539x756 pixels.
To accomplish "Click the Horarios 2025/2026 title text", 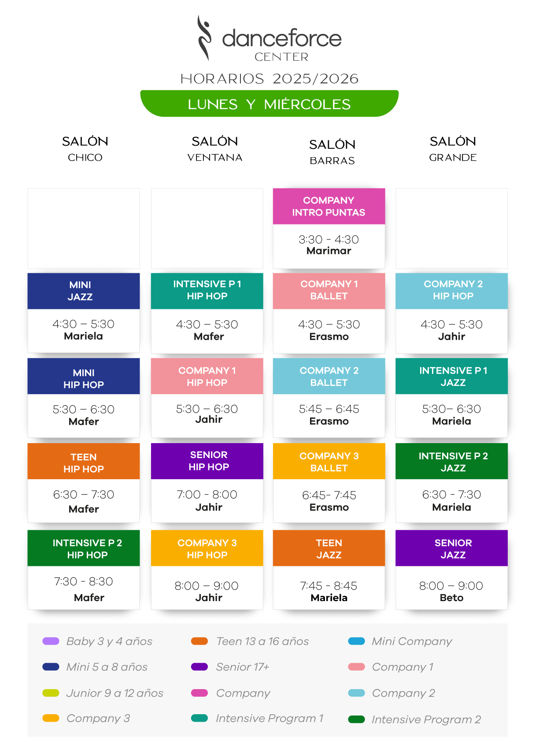I will (x=269, y=79).
